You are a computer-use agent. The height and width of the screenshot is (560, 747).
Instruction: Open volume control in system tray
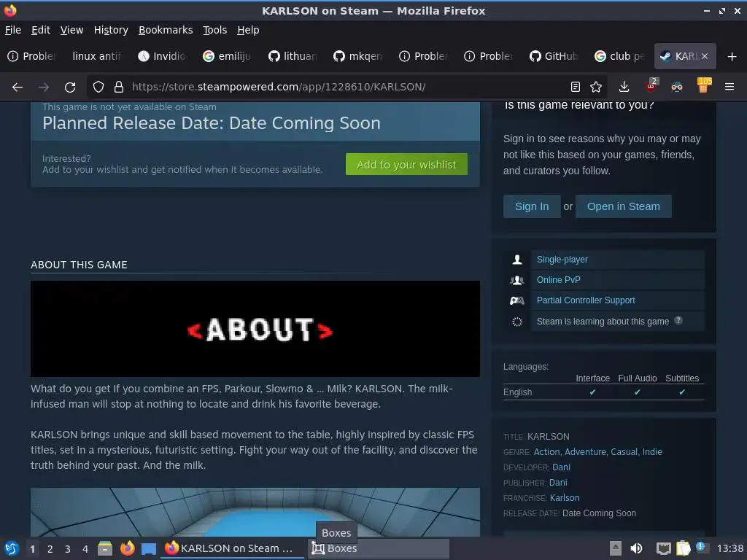coord(636,548)
